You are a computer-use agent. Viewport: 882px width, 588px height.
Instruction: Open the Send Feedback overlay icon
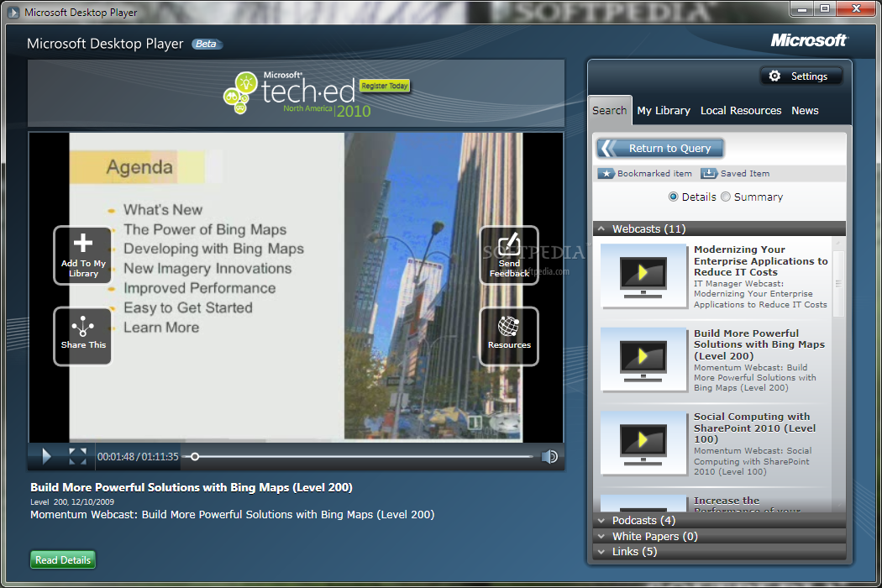[509, 255]
